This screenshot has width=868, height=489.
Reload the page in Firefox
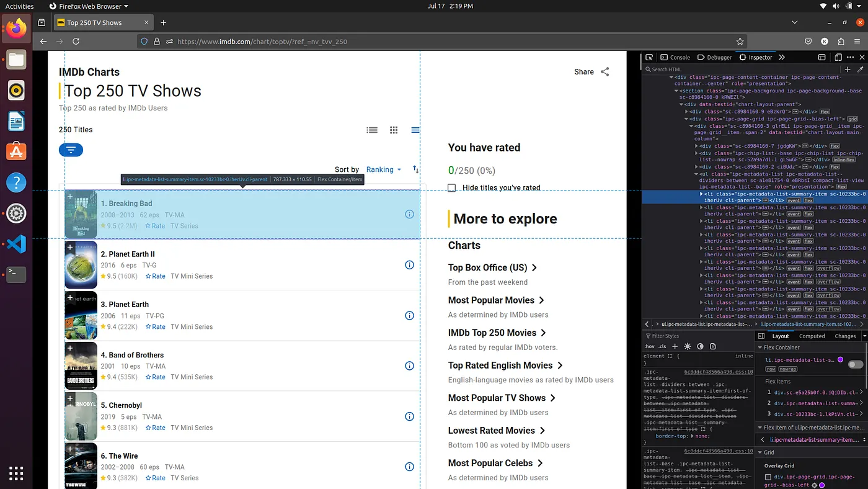76,42
